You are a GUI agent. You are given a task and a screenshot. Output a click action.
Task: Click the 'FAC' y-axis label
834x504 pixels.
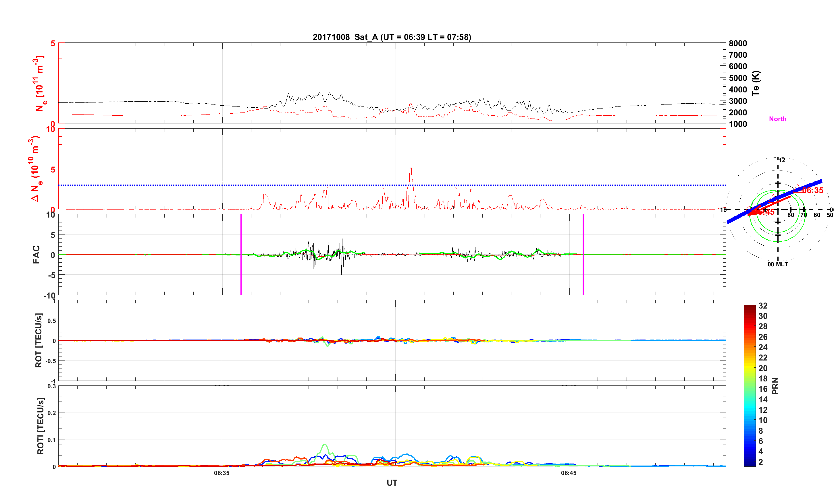click(x=36, y=254)
